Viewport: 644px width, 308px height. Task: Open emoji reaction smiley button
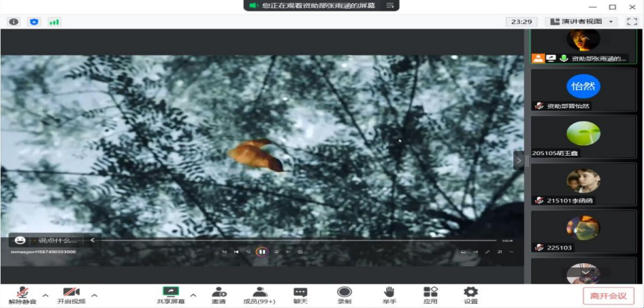(x=20, y=240)
